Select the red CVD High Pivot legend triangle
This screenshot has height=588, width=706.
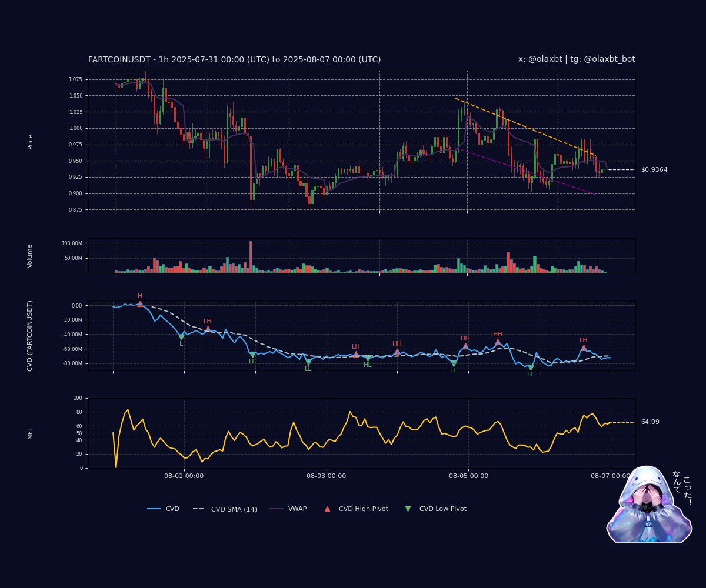click(327, 508)
